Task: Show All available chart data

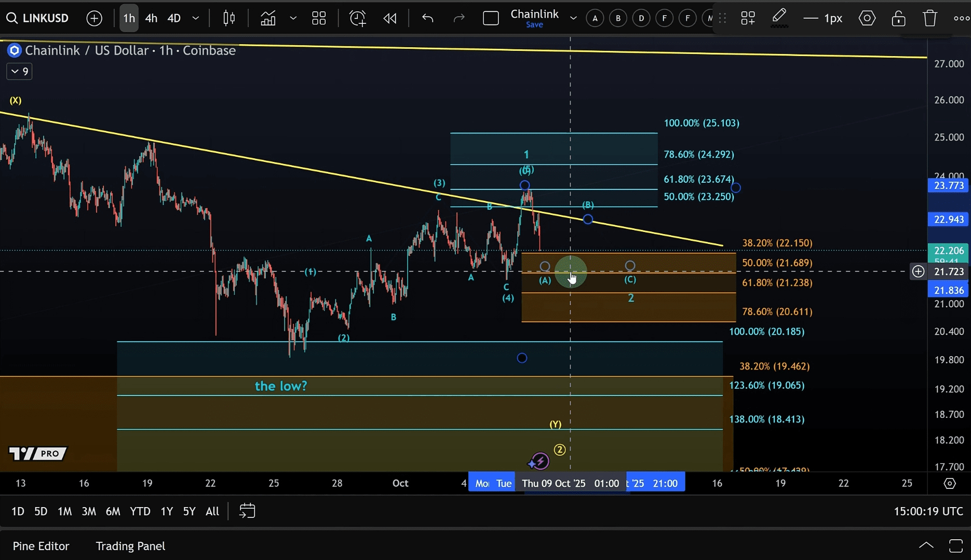Action: tap(212, 512)
